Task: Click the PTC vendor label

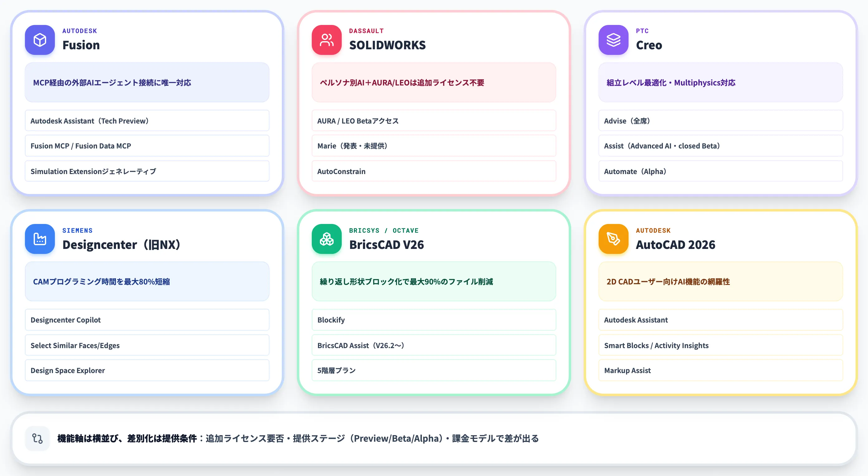Action: 642,31
